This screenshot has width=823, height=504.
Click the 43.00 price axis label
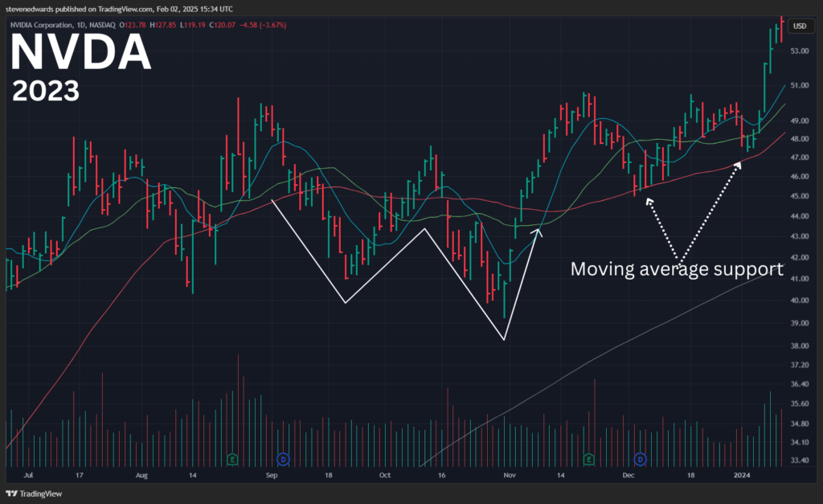[800, 236]
